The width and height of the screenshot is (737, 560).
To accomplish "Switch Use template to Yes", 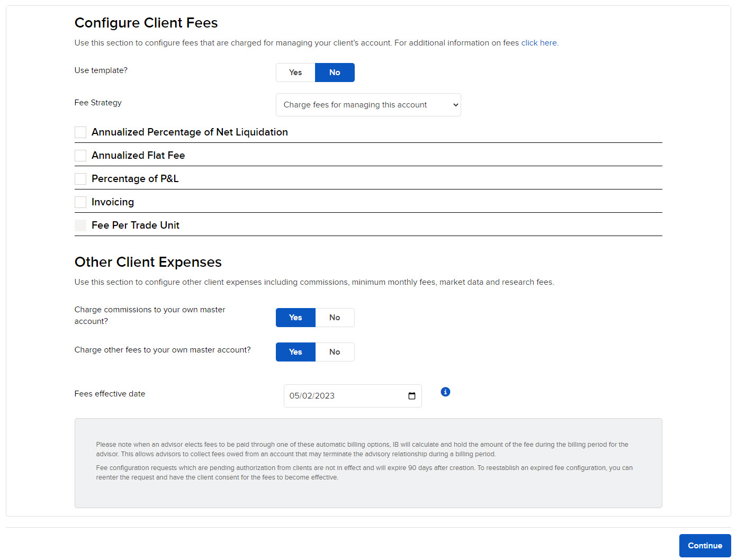I will coord(295,73).
